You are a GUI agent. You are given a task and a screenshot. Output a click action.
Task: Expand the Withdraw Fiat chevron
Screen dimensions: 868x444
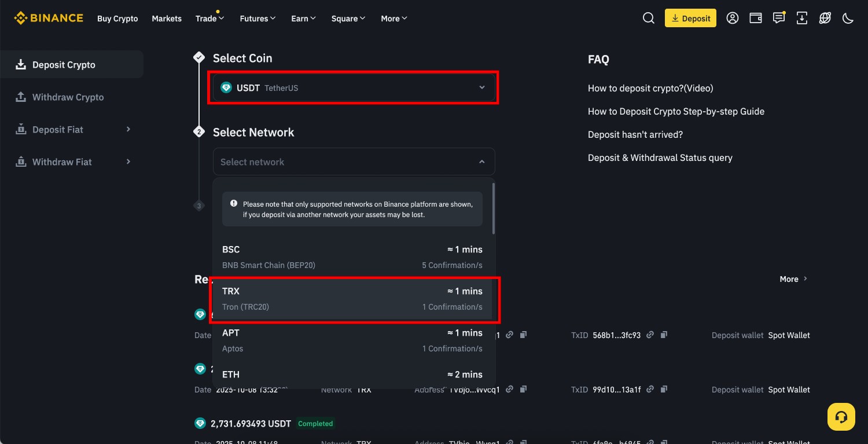point(128,162)
